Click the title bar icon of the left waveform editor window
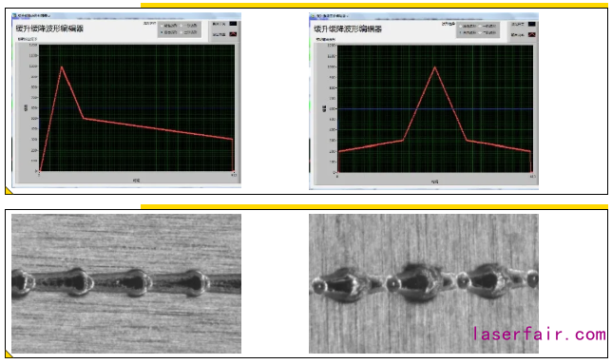Screen dimensions: 612x364 [x=15, y=15]
